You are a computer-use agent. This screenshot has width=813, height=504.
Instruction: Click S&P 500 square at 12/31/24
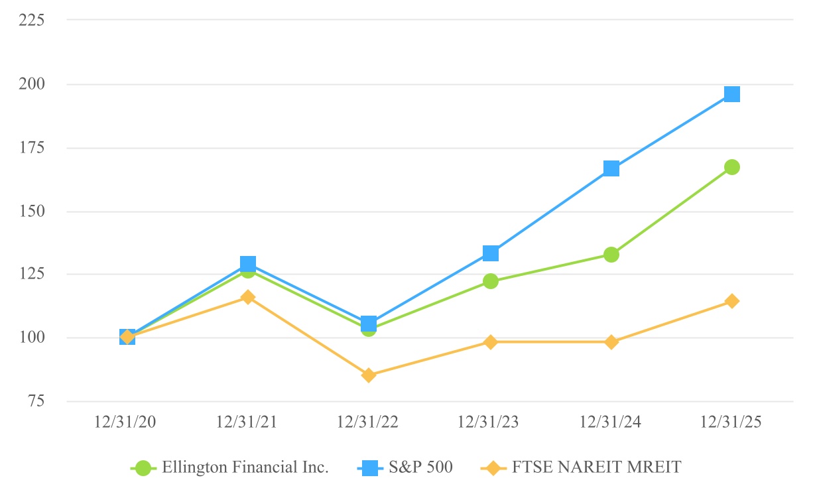[x=611, y=168]
